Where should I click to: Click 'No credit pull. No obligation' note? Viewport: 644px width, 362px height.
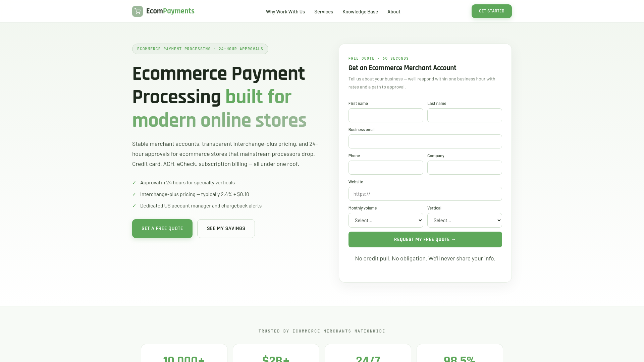(425, 258)
